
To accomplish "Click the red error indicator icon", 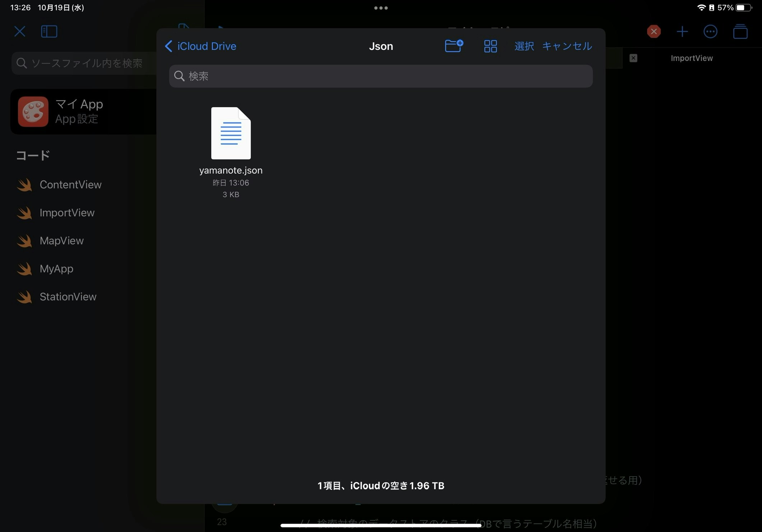I will tap(654, 32).
